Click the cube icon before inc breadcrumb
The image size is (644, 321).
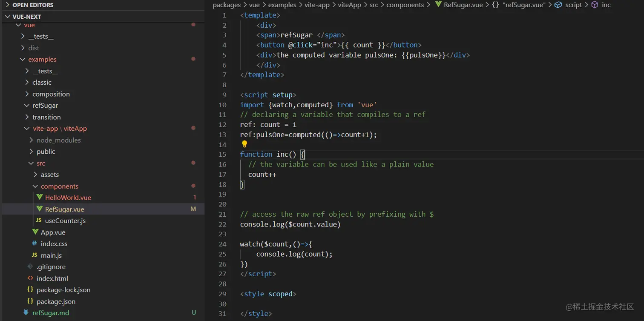(x=595, y=5)
